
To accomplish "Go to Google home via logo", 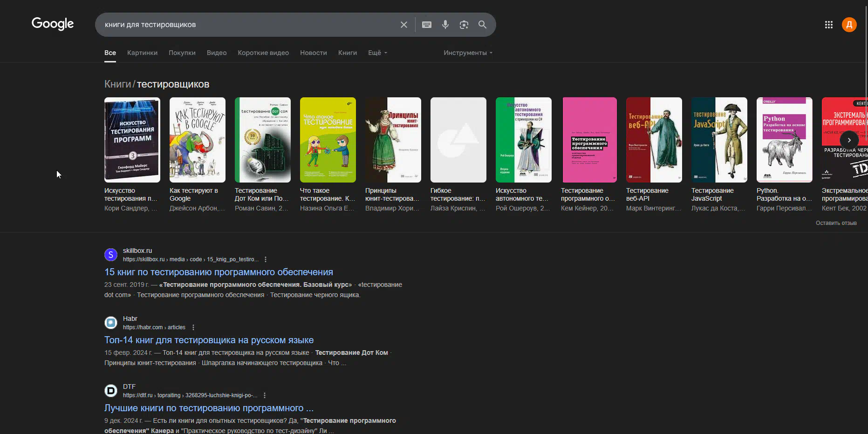I will (x=53, y=24).
